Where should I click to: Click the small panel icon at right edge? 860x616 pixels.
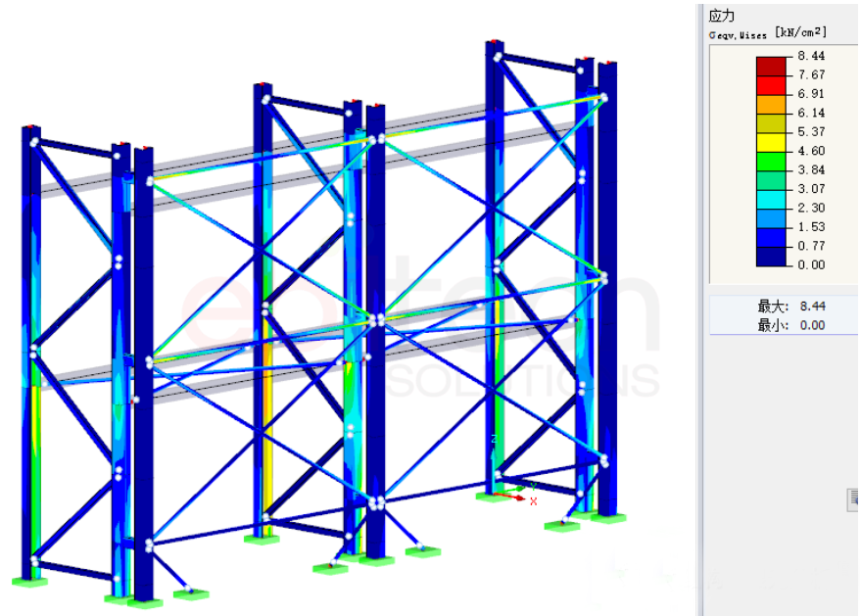coord(852,499)
